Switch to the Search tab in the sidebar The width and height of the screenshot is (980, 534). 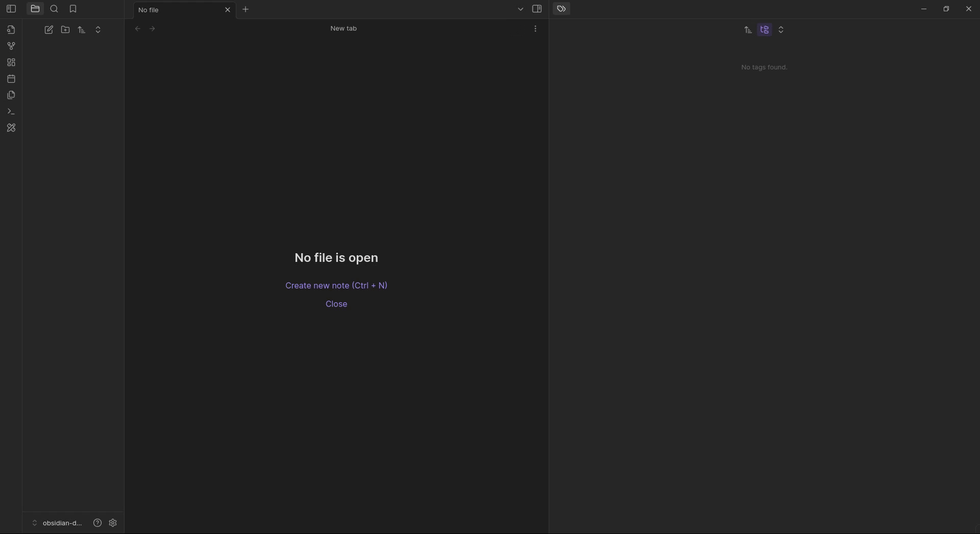tap(54, 9)
